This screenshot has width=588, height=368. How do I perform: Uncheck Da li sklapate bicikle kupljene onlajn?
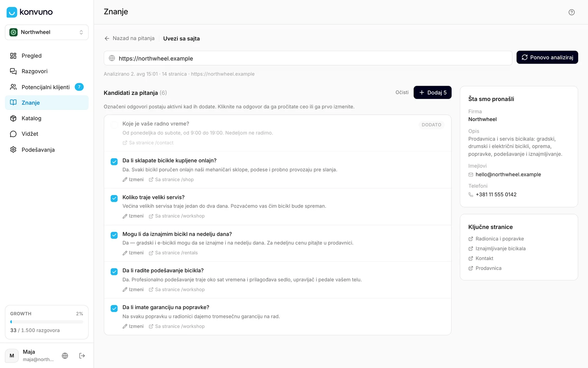coord(114,162)
